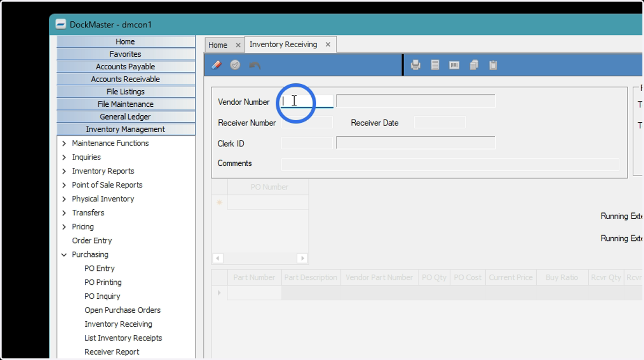
Task: Select Inventory Receiving in the tree
Action: tap(118, 325)
